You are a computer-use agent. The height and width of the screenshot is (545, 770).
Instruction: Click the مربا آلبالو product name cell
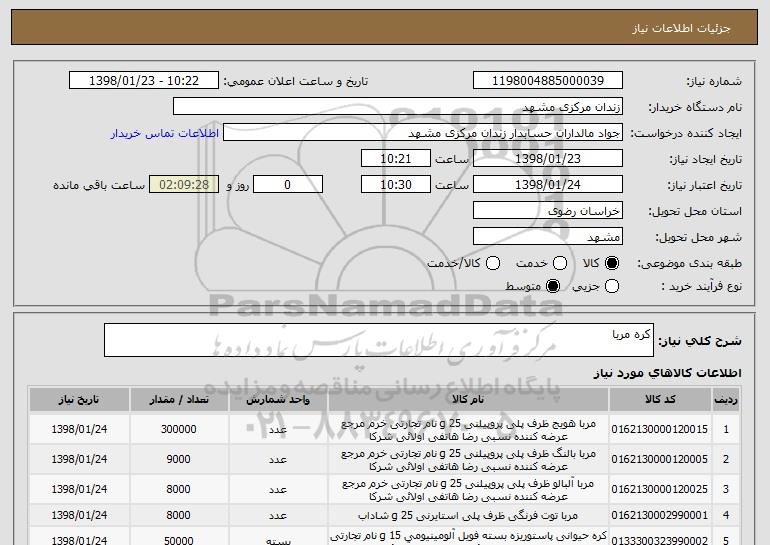(x=468, y=490)
